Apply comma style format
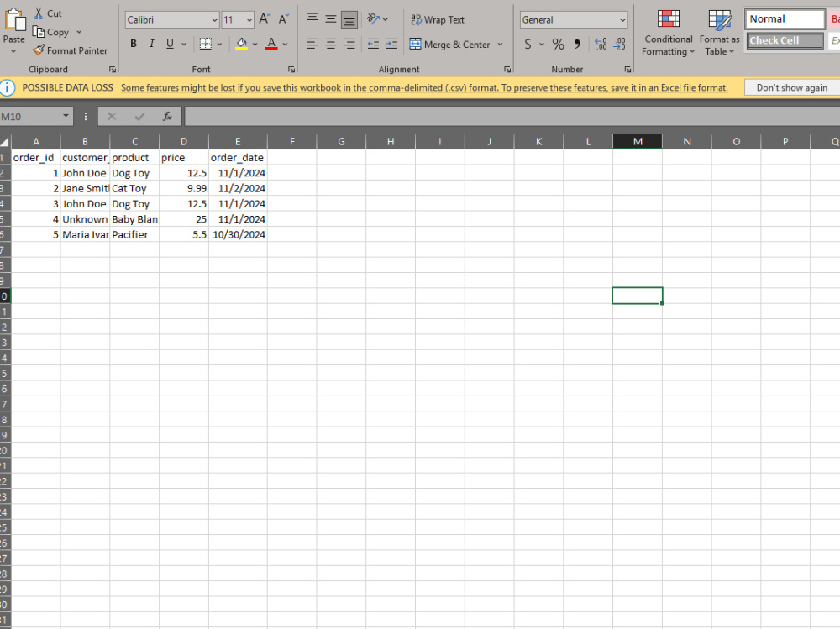This screenshot has height=629, width=840. pos(577,44)
